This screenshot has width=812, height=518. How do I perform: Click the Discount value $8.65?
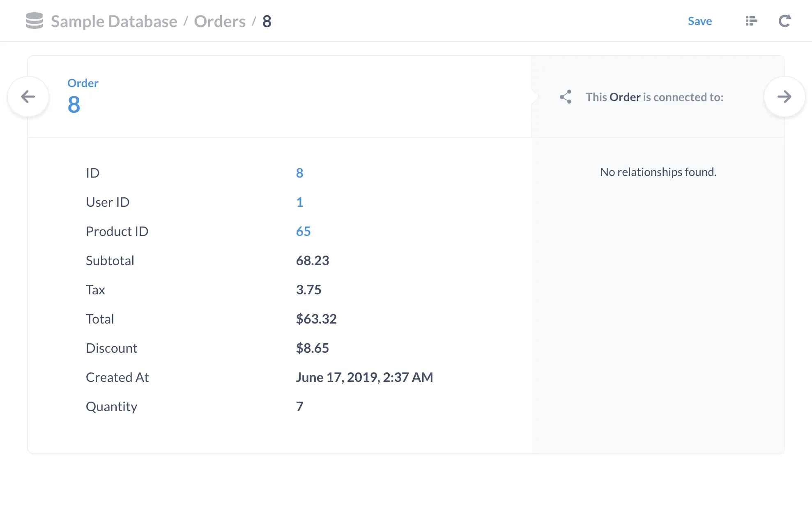tap(313, 348)
